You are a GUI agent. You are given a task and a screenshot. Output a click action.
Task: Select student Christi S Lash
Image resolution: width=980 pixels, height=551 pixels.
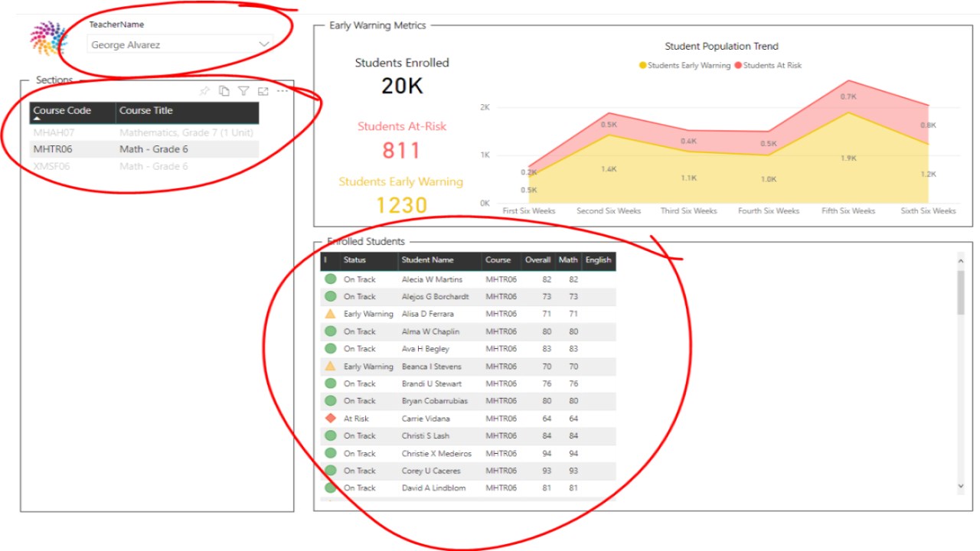pyautogui.click(x=426, y=435)
